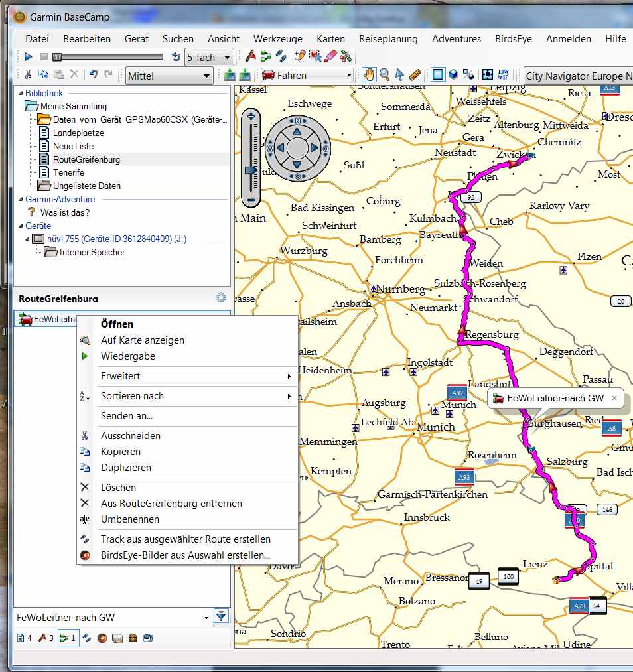Collapse the nüvi 755 device node

[x=27, y=239]
